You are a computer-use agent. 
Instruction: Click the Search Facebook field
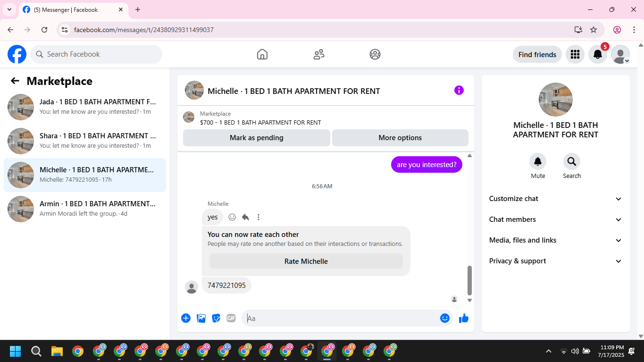pos(96,54)
